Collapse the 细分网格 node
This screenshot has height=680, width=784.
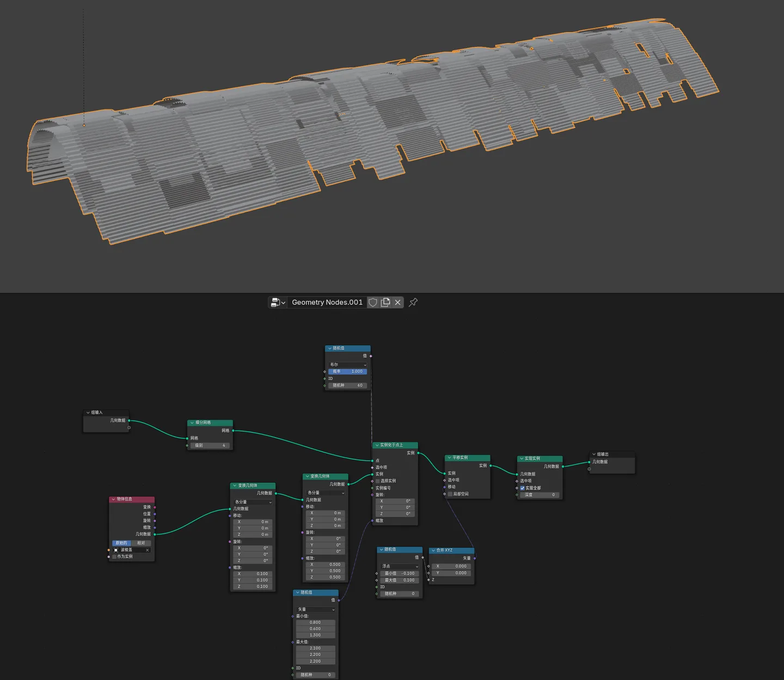pos(192,423)
